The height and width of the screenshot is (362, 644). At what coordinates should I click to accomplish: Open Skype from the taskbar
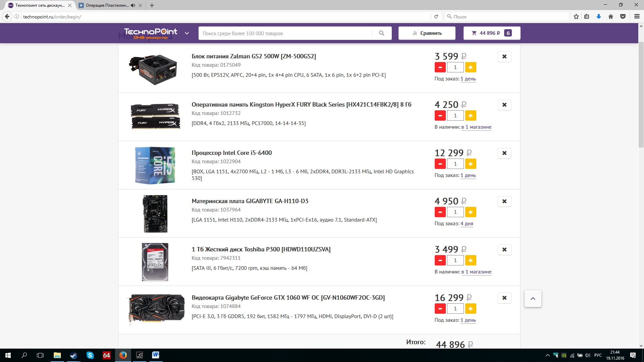(90, 355)
